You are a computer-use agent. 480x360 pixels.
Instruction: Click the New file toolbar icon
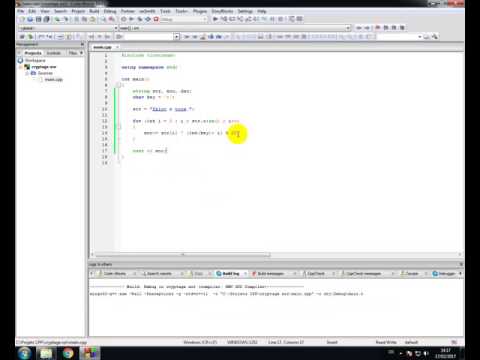[x=22, y=19]
